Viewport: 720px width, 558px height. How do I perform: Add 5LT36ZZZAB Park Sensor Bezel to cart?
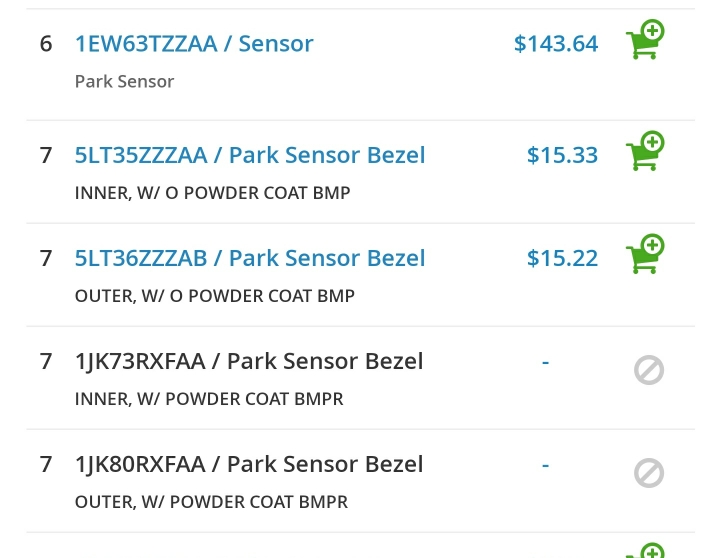click(x=646, y=254)
